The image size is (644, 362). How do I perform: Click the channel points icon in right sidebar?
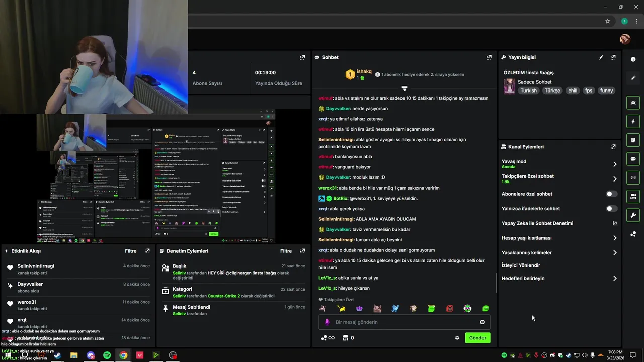coord(633,234)
